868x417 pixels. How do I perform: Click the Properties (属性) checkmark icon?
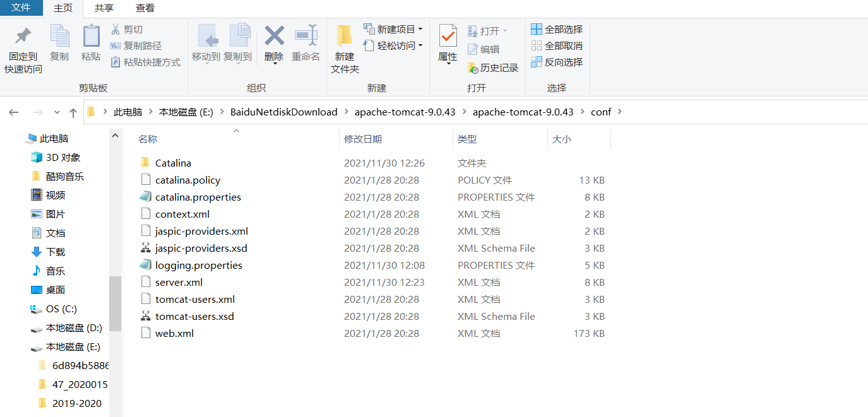tap(448, 35)
